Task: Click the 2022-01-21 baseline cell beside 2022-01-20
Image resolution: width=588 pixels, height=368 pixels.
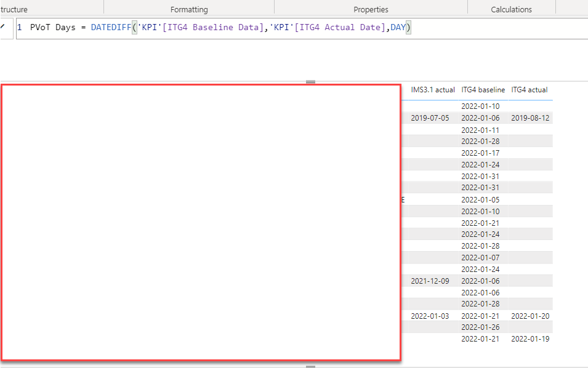Action: click(x=480, y=316)
